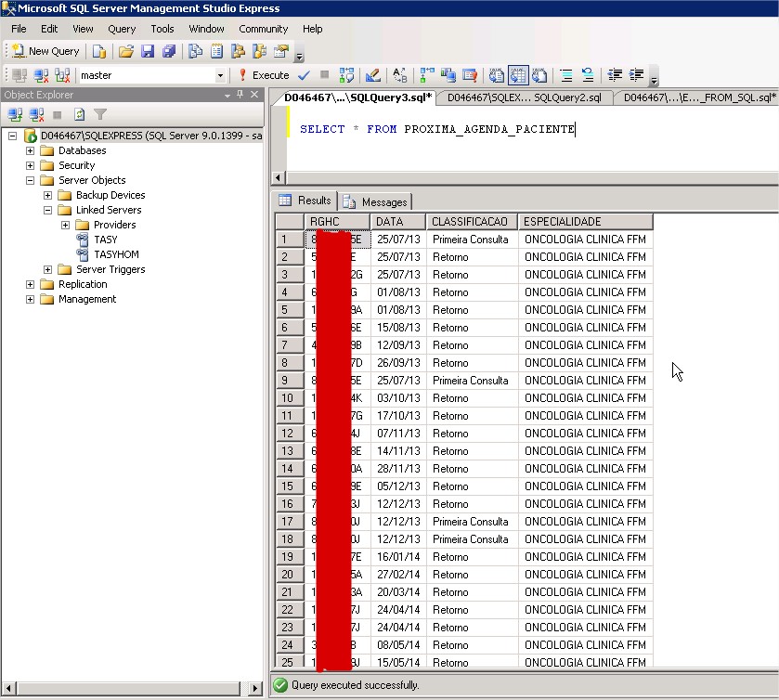779x700 pixels.
Task: Open the Object Explorer filter settings
Action: click(101, 113)
